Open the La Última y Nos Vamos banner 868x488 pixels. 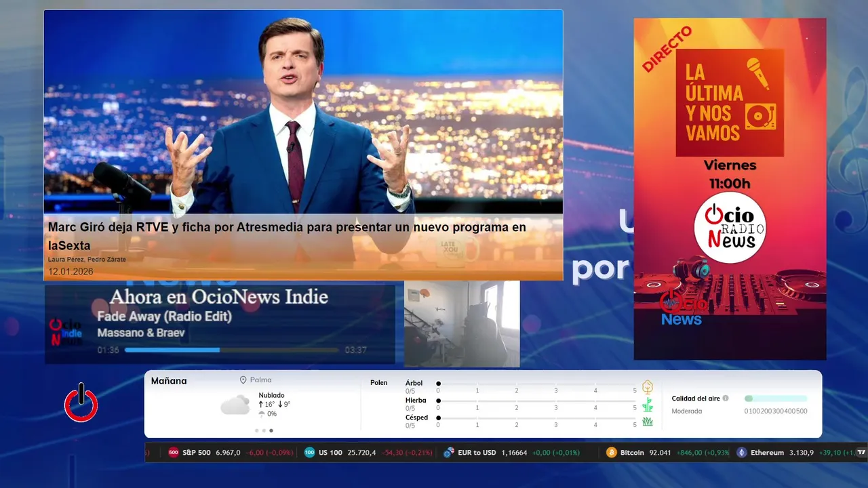coord(730,188)
